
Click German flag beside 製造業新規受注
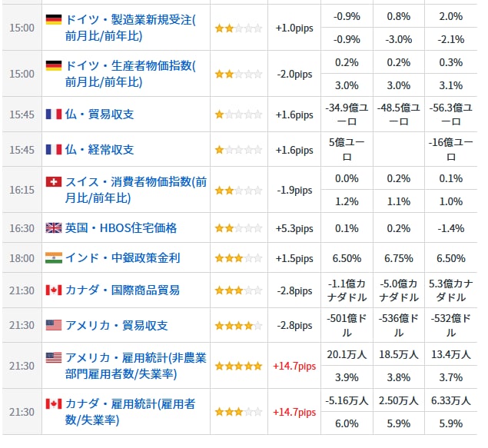[x=54, y=20]
